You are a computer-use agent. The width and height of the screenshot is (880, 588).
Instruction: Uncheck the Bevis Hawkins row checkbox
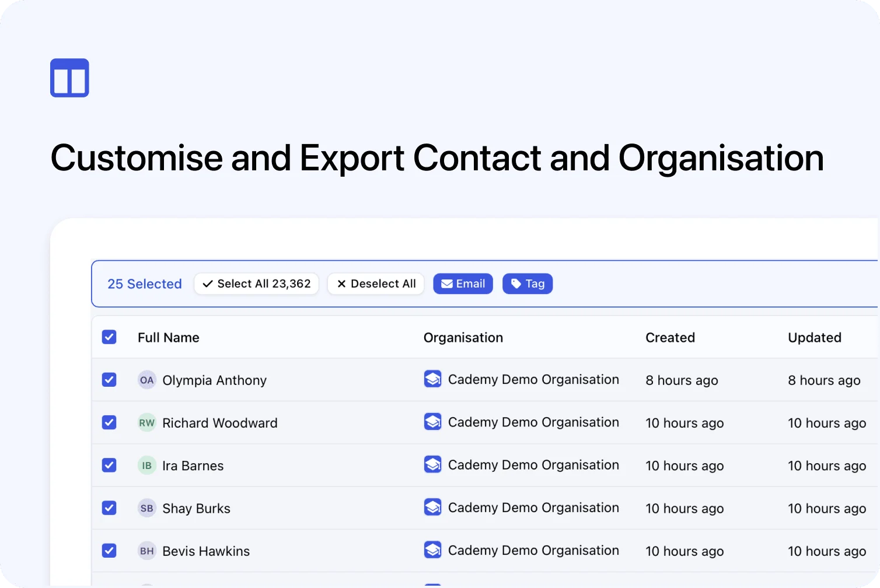(x=109, y=551)
